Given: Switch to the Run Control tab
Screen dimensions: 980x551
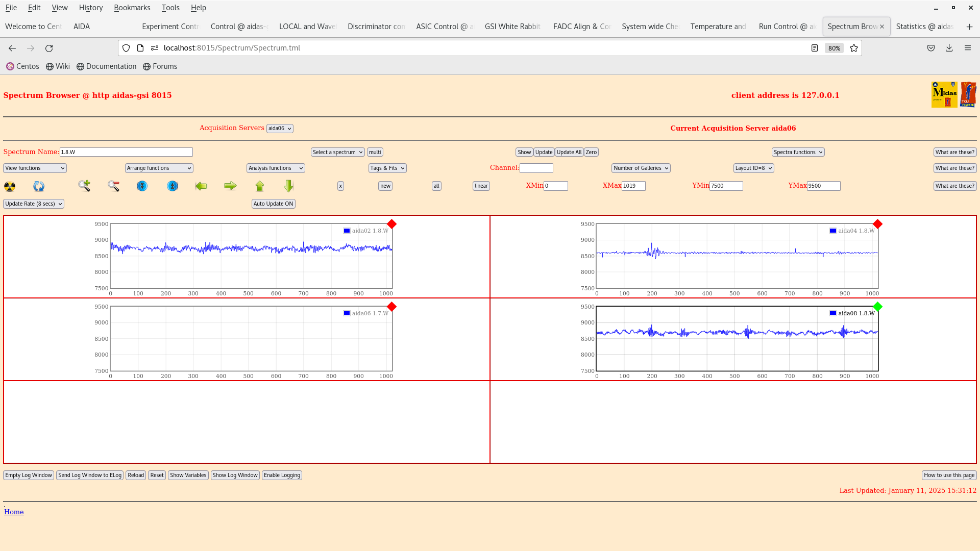Looking at the screenshot, I should tap(787, 27).
